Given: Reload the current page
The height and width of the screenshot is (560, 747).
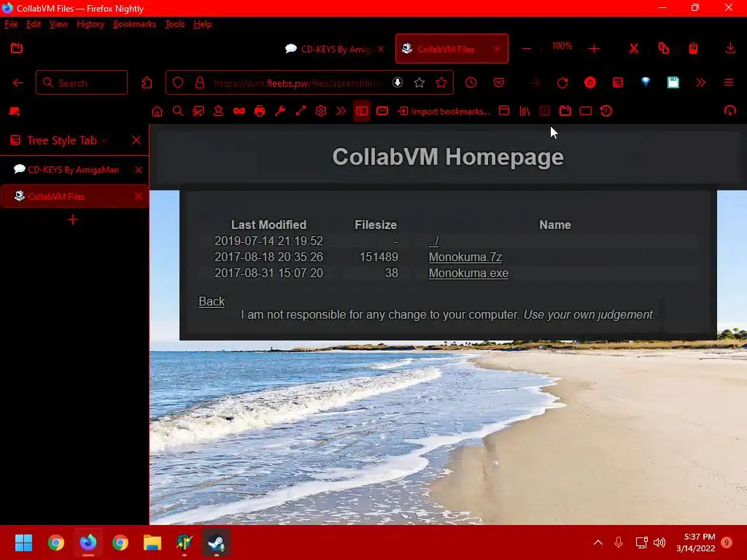Looking at the screenshot, I should coord(562,83).
